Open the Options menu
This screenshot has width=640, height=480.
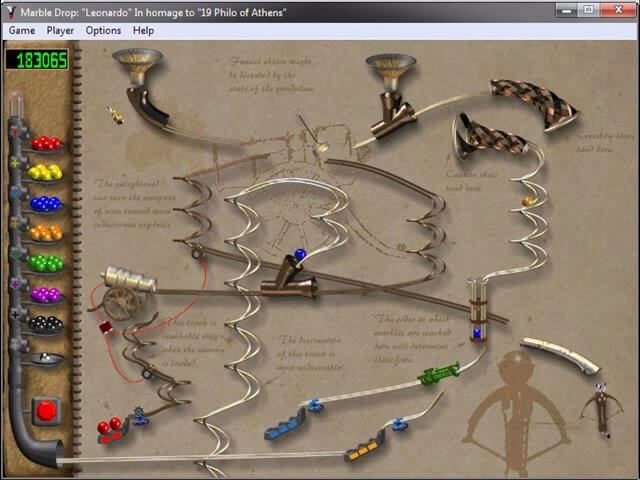pyautogui.click(x=103, y=31)
